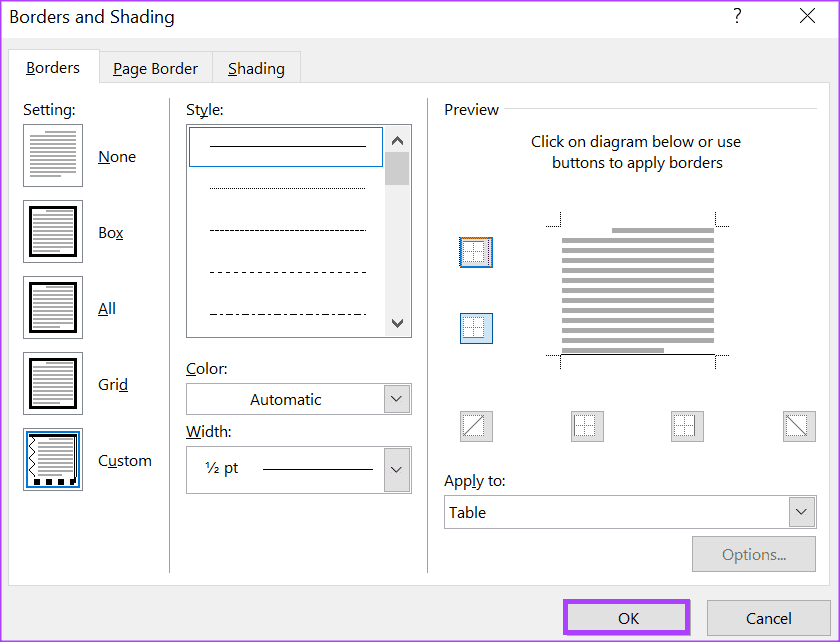The height and width of the screenshot is (642, 840).
Task: Open the Shading tab
Action: point(256,69)
